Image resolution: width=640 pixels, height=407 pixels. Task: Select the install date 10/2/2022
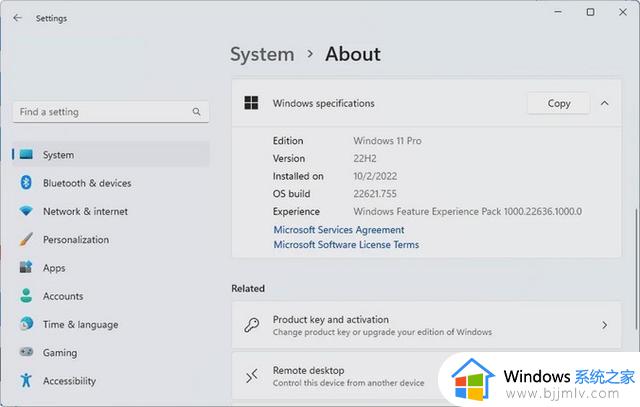[x=375, y=176]
